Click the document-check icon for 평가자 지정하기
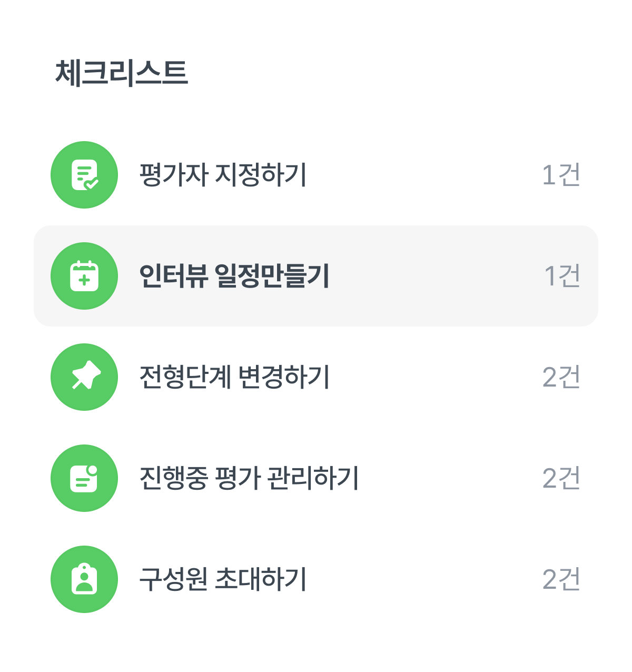 tap(84, 175)
